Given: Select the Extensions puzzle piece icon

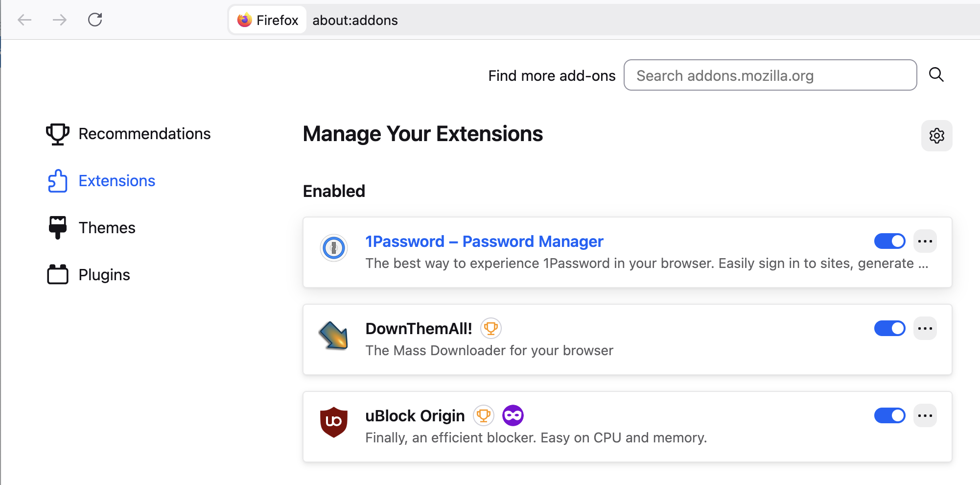Looking at the screenshot, I should tap(57, 180).
